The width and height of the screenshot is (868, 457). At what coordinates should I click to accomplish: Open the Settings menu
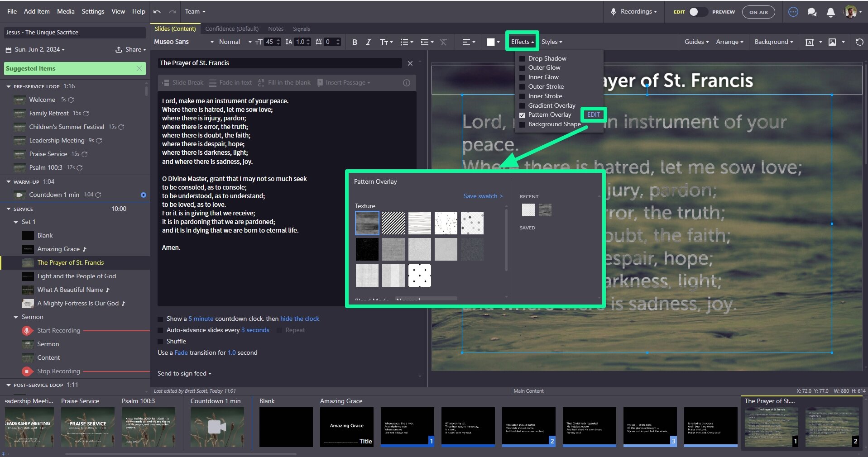coord(93,12)
